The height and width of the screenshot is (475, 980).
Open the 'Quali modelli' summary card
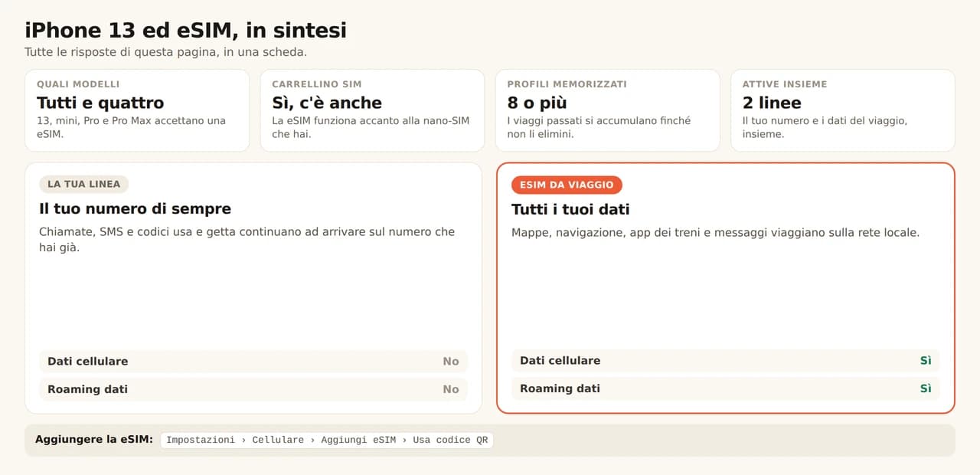[x=137, y=110]
